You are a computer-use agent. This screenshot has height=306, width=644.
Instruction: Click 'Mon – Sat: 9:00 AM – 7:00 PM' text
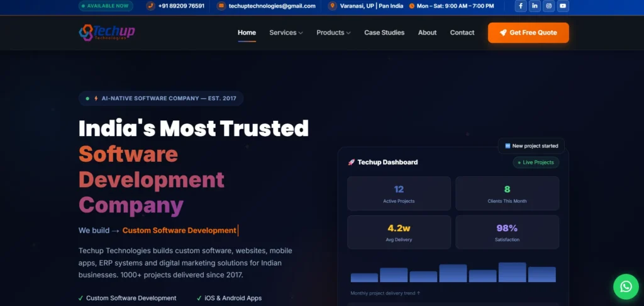point(455,6)
